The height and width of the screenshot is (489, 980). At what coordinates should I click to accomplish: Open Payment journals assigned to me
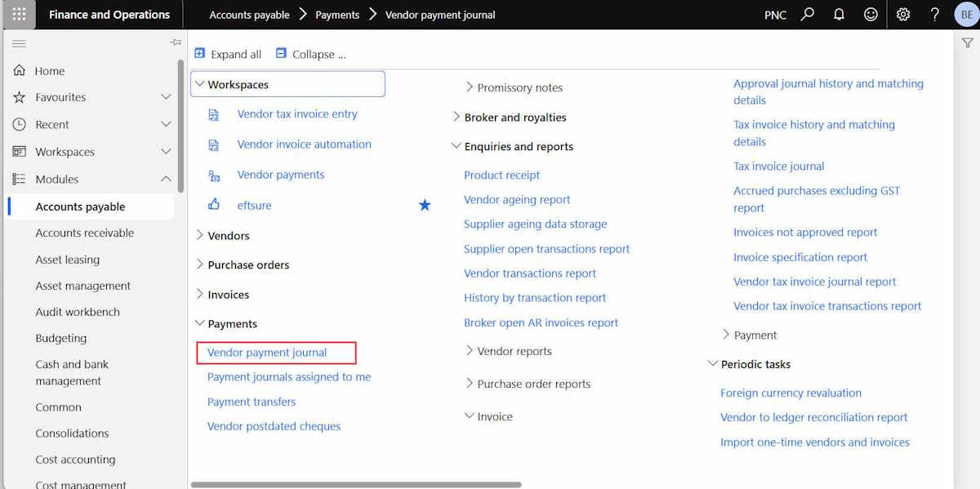[x=289, y=377]
